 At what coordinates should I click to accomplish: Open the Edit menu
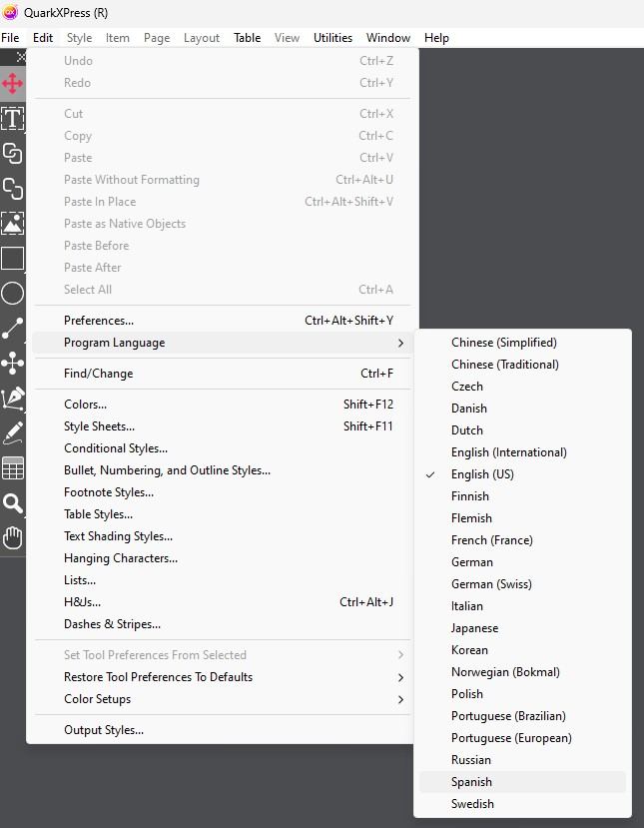click(x=43, y=38)
